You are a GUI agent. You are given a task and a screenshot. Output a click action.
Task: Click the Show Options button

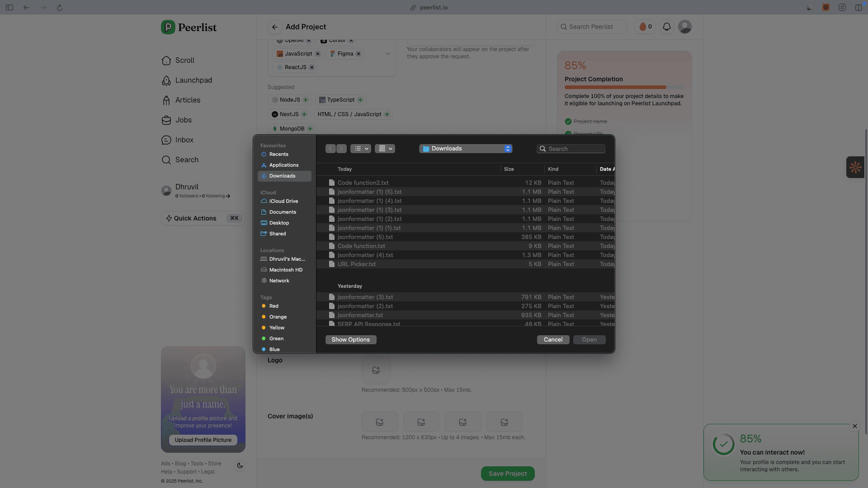click(350, 340)
